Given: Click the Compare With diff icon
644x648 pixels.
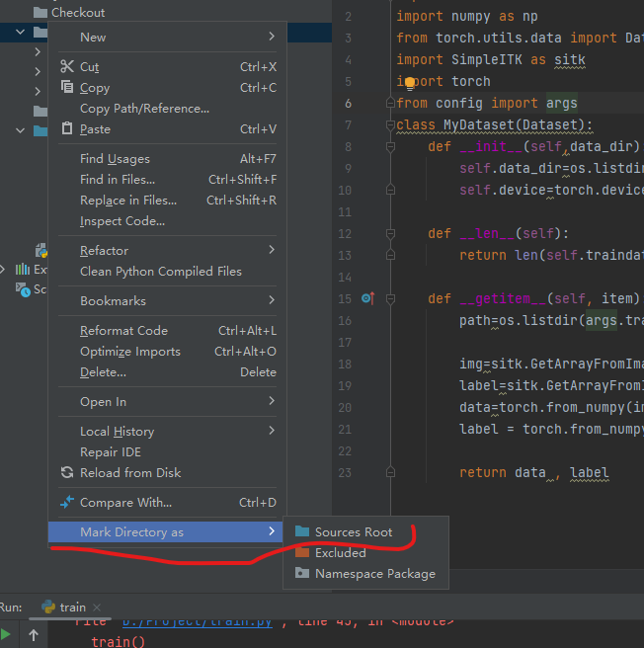Looking at the screenshot, I should (67, 502).
